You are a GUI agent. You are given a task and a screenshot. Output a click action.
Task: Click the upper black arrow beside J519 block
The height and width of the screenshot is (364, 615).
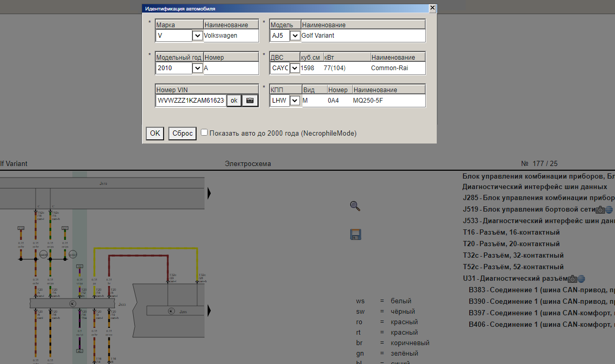tap(209, 193)
